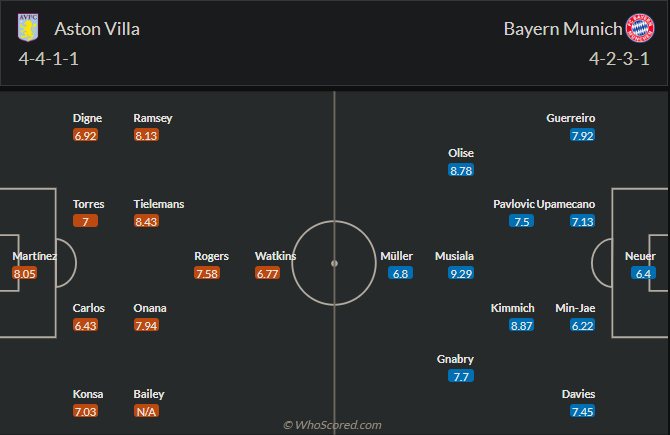Screen dimensions: 670x435
Task: Select Gnabry's 7.7 rating badge
Action: [461, 376]
